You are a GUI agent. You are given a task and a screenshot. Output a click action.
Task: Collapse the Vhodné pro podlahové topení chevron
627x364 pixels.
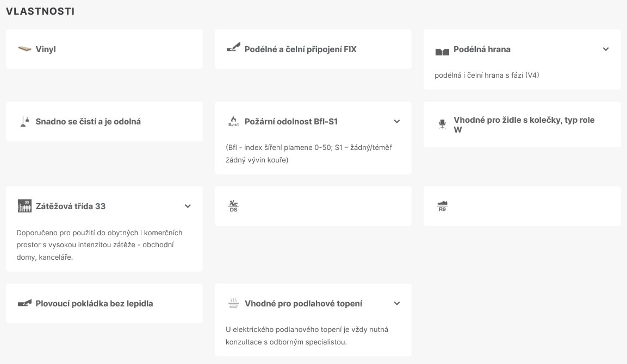(397, 304)
